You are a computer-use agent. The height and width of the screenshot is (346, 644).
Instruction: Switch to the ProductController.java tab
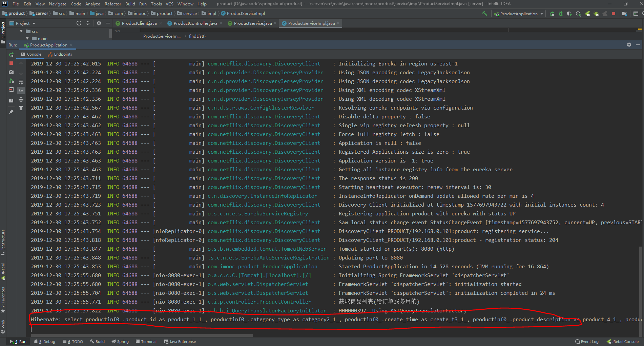(195, 23)
